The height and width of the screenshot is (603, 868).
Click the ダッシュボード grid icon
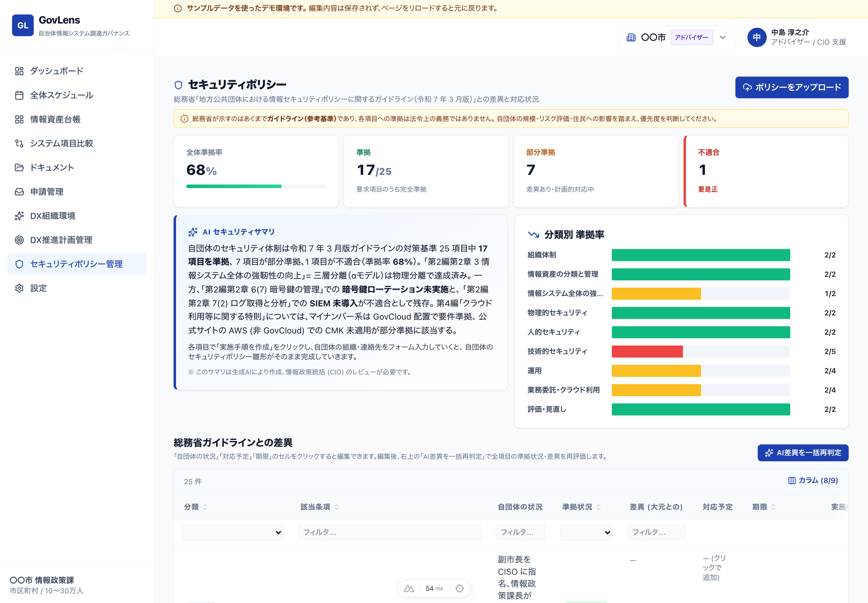pos(19,71)
